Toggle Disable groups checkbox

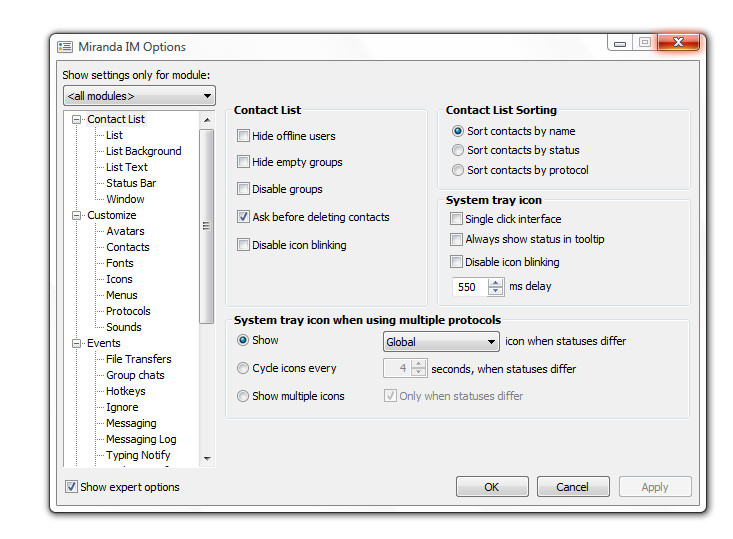coord(243,189)
